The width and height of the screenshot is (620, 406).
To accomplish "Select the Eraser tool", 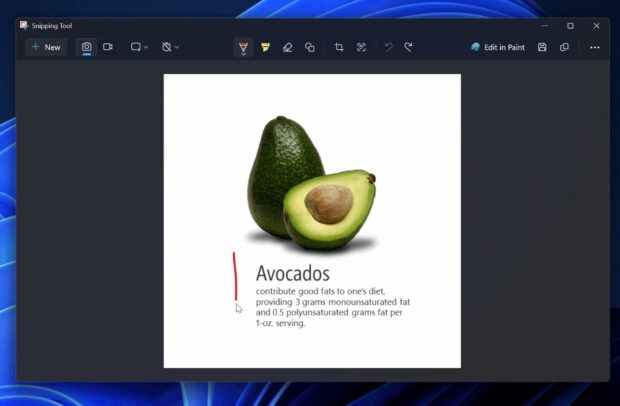I will pyautogui.click(x=288, y=47).
